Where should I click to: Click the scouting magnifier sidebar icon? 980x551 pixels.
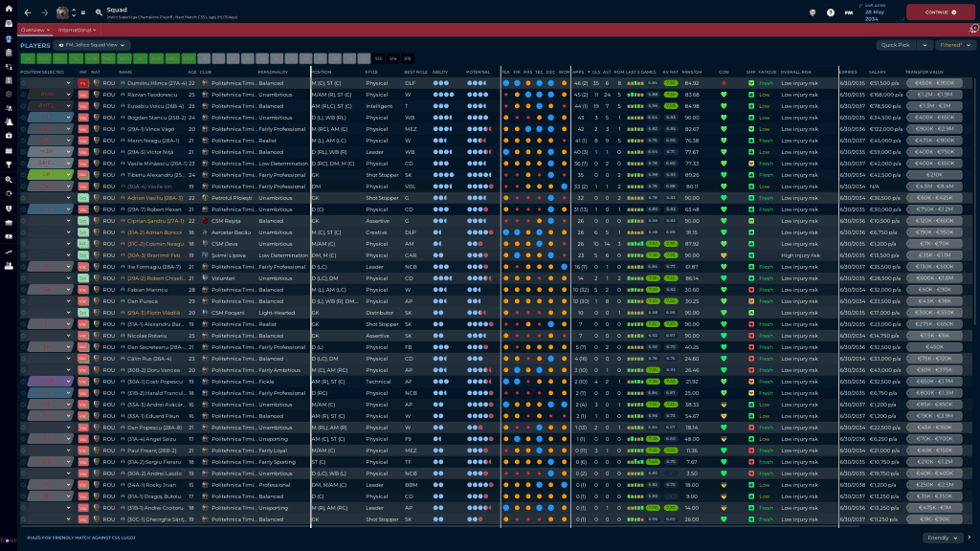9,179
